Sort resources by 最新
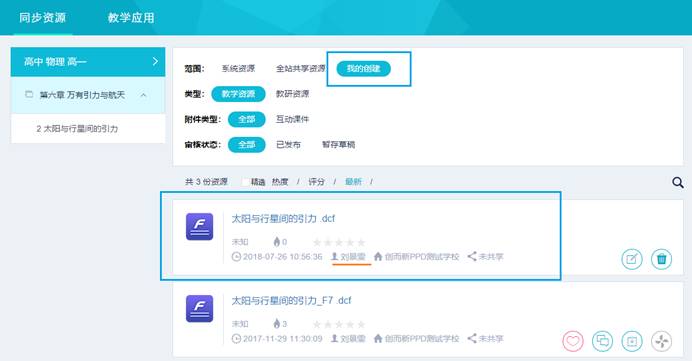This screenshot has height=361, width=692. (x=353, y=181)
